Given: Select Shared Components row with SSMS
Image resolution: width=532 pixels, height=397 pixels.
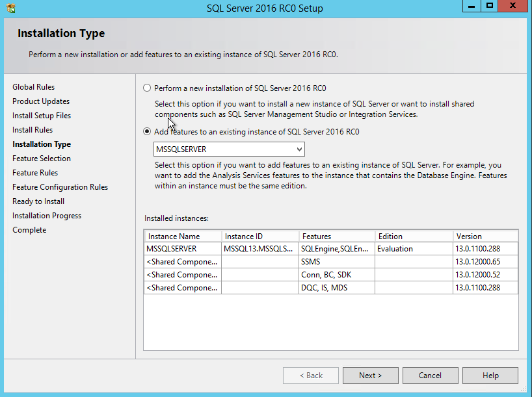Looking at the screenshot, I should [331, 262].
